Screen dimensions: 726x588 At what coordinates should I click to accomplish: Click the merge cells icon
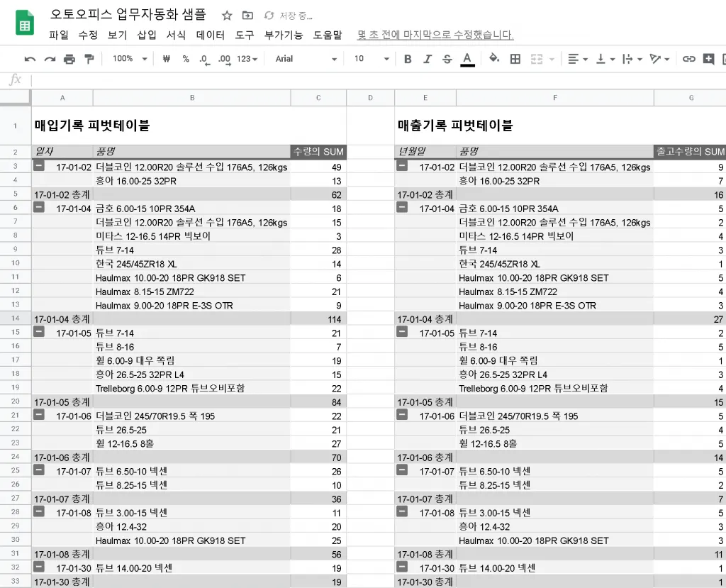tap(537, 59)
